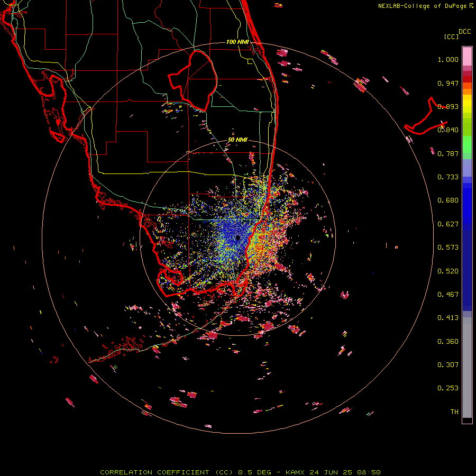Click the 0.520 scale value

(448, 271)
